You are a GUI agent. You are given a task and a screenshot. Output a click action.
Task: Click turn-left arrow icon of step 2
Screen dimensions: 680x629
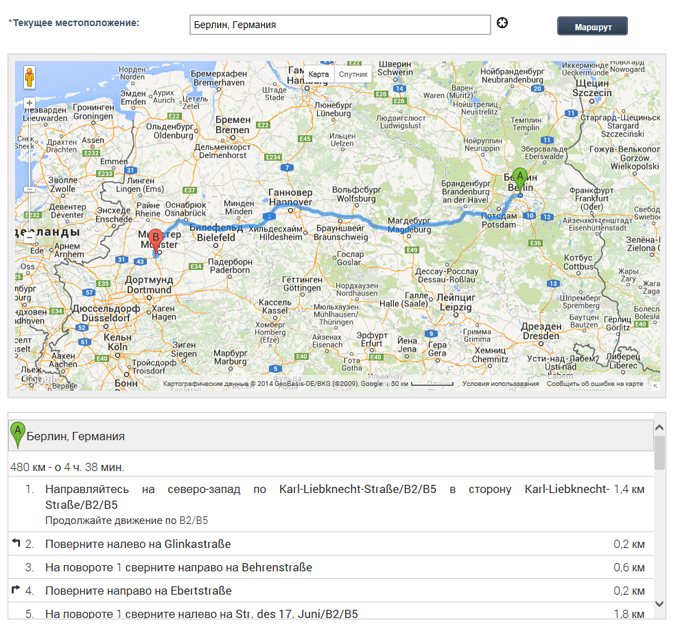pos(16,543)
